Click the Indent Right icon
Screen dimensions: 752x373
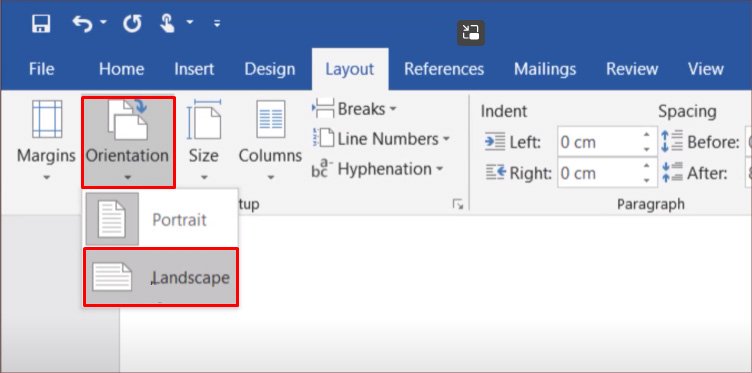[x=495, y=173]
